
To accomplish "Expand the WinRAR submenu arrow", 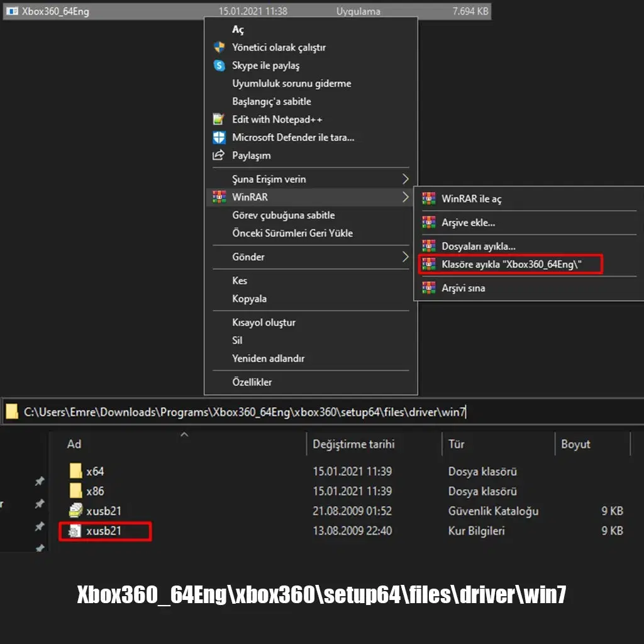I will point(406,197).
